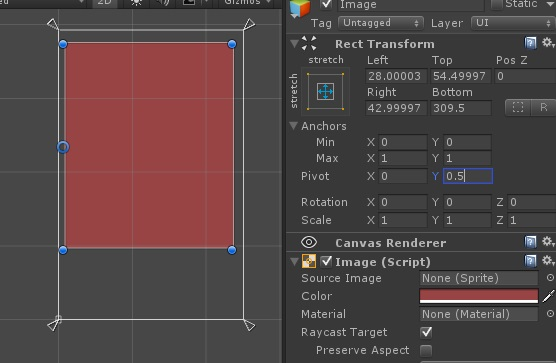This screenshot has height=363, width=556.
Task: Collapse the Image (Script) component
Action: [294, 262]
